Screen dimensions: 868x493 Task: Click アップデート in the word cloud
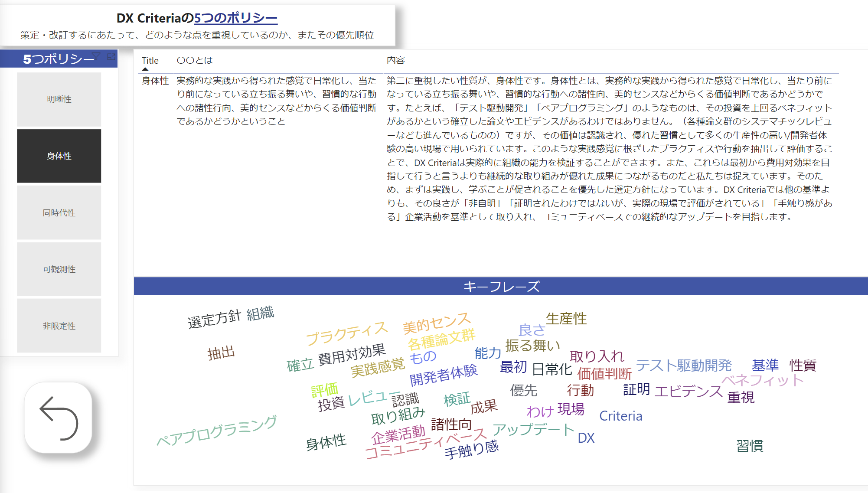pyautogui.click(x=533, y=429)
